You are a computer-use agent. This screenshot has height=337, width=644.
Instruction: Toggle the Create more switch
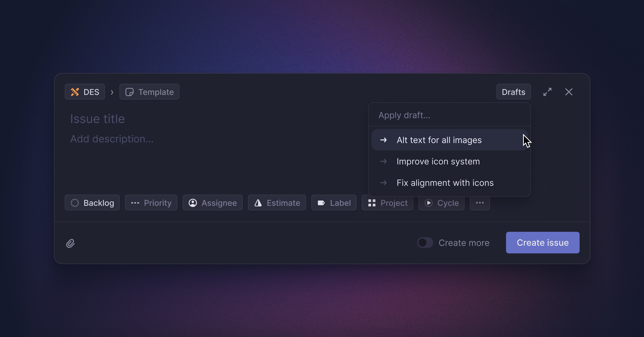point(425,243)
